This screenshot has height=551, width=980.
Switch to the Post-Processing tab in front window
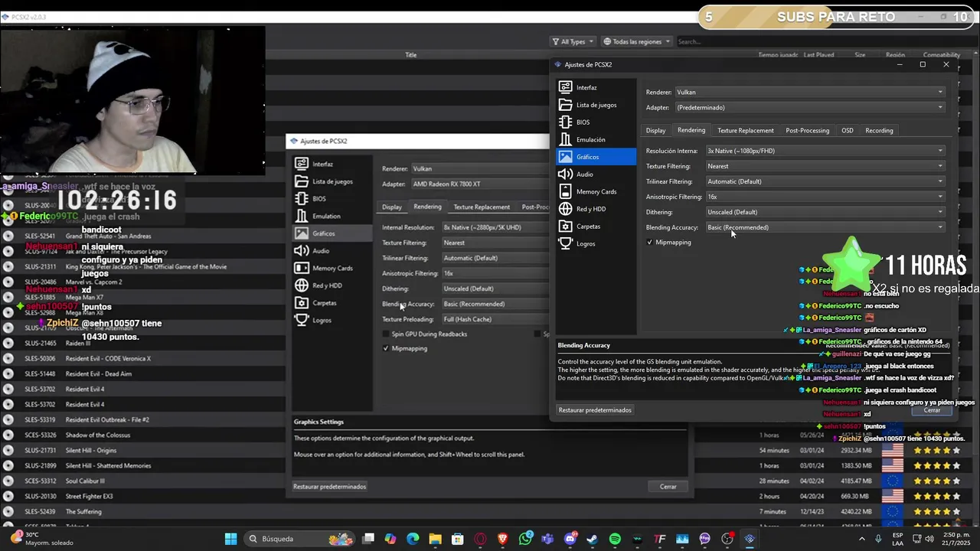click(x=807, y=130)
